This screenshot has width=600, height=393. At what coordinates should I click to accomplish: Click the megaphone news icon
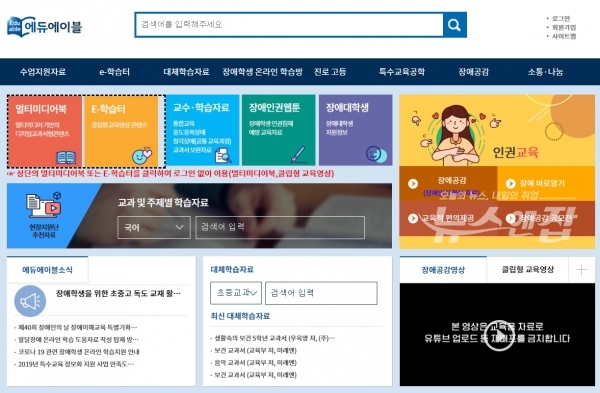tap(30, 301)
